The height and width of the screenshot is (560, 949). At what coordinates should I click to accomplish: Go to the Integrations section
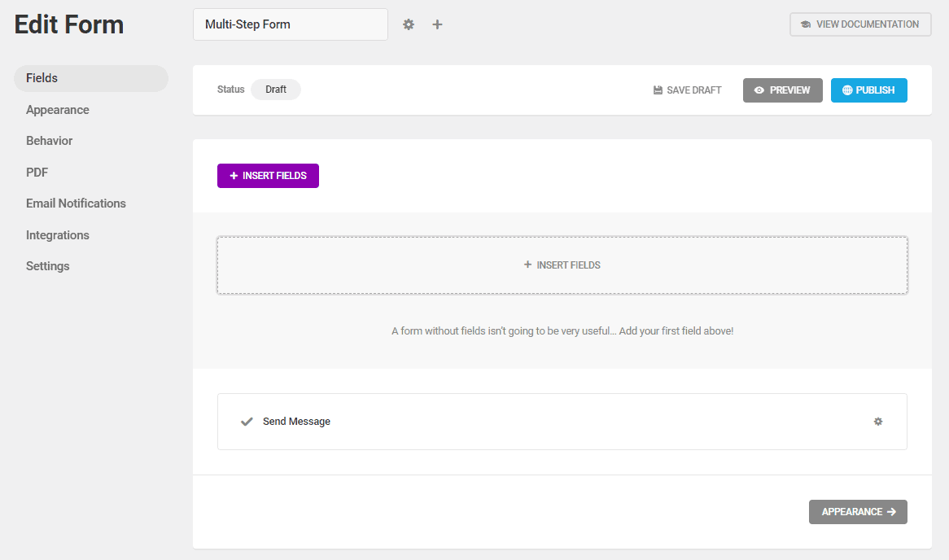point(58,234)
